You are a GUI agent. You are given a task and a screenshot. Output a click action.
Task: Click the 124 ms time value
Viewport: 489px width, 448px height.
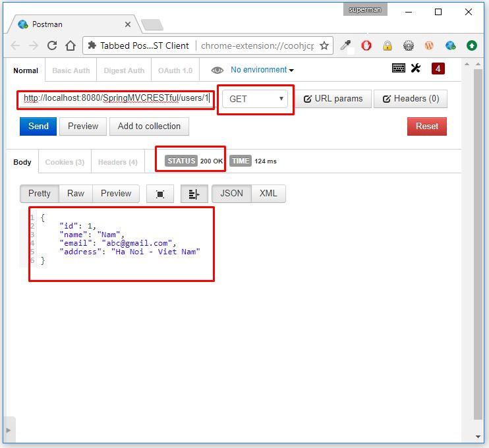pyautogui.click(x=266, y=161)
